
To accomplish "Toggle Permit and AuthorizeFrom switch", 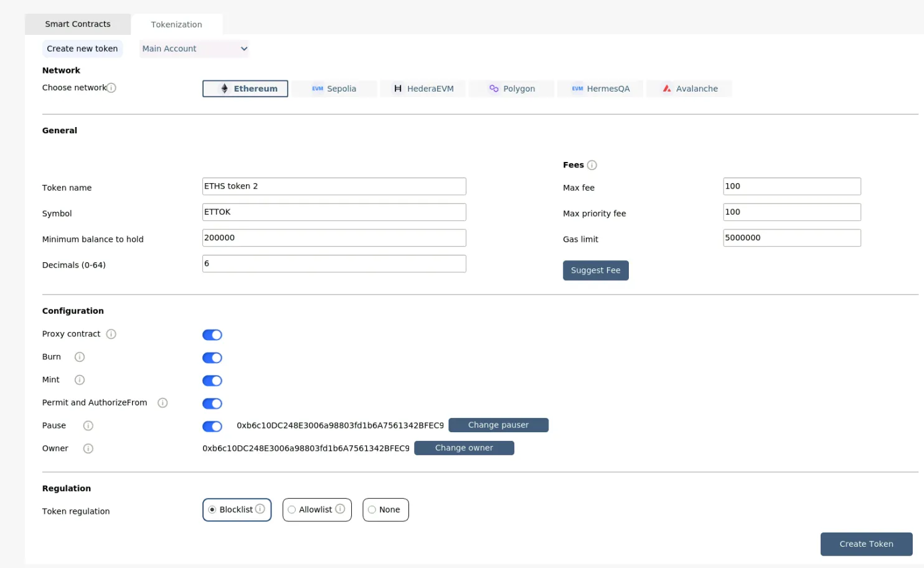I will click(212, 404).
